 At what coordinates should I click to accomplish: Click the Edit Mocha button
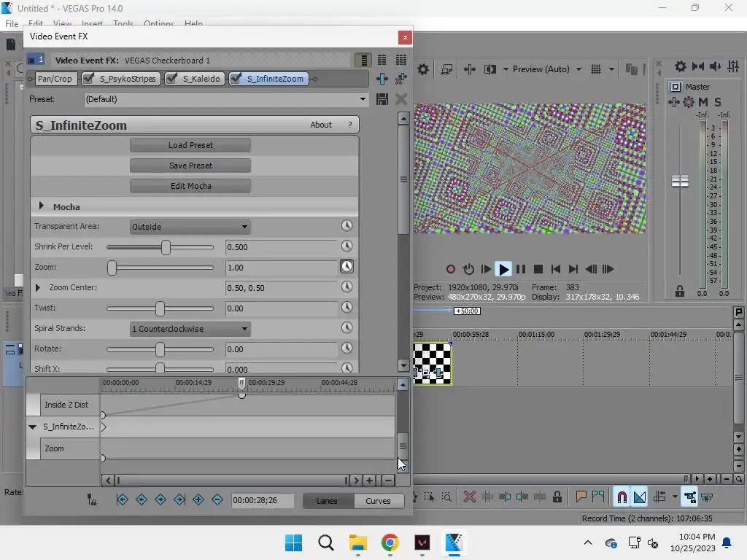pyautogui.click(x=190, y=186)
